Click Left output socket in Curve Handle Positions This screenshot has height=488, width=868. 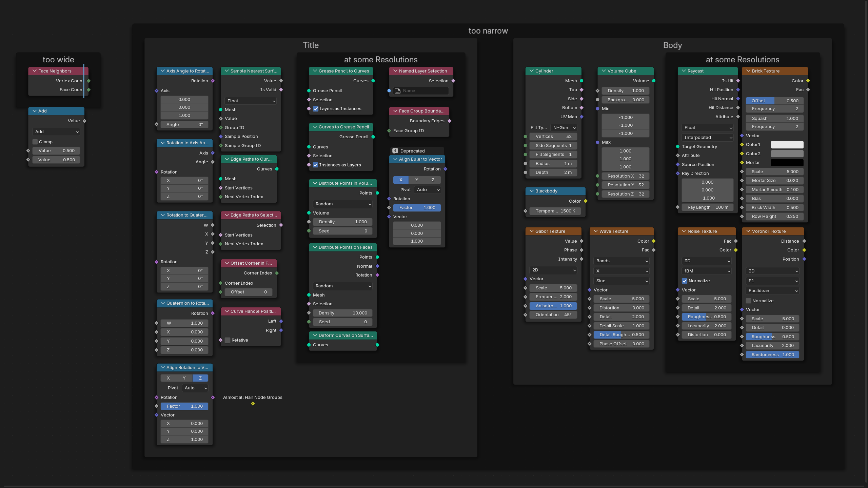pyautogui.click(x=281, y=321)
